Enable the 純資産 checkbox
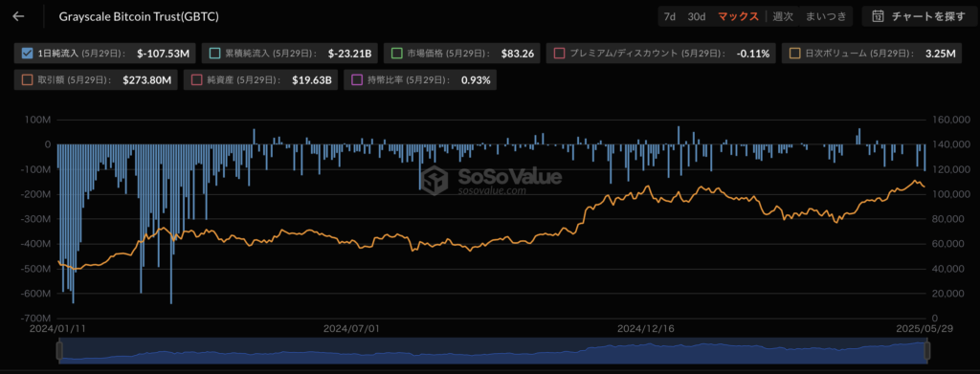The height and width of the screenshot is (374, 980). coord(196,80)
